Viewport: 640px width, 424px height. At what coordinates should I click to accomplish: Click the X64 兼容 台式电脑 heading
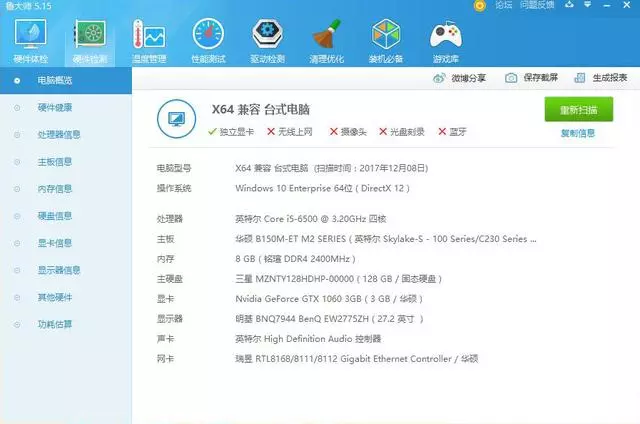pyautogui.click(x=260, y=109)
